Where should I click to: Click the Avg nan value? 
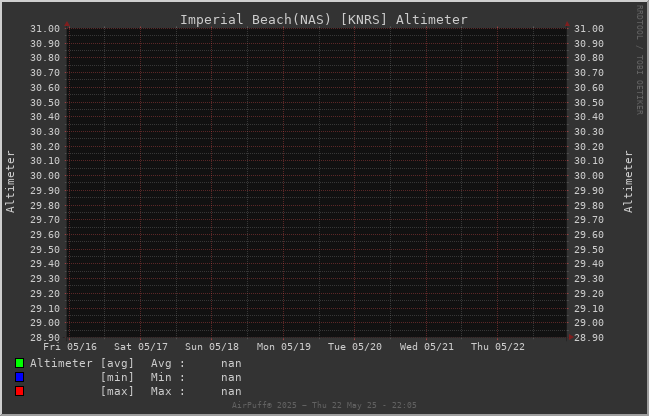point(231,363)
